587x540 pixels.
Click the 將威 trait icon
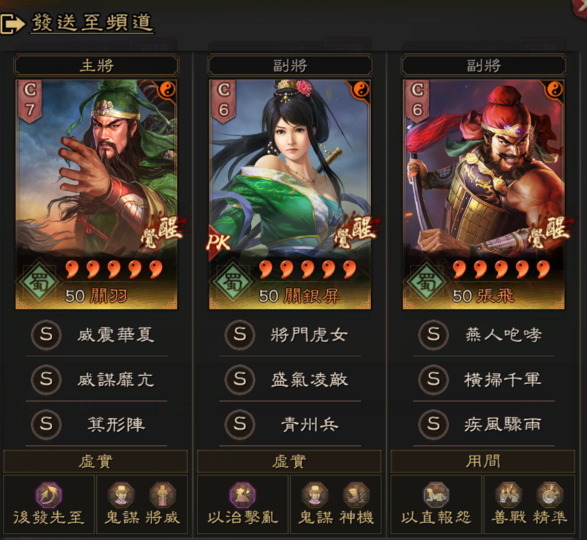(162, 495)
